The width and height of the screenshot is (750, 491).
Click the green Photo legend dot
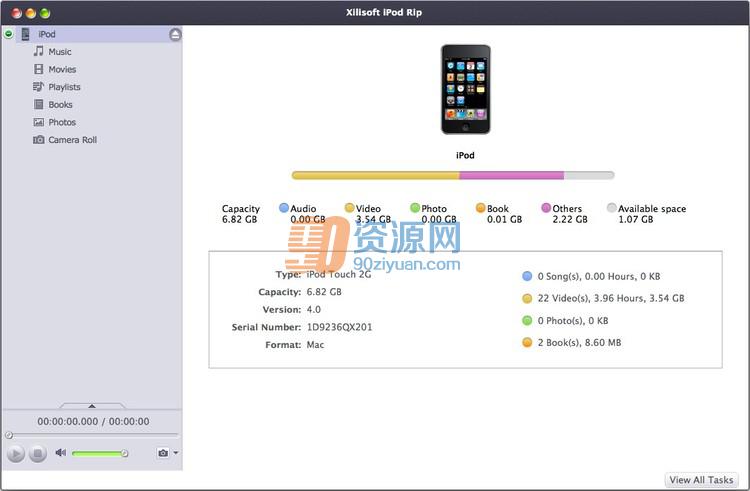click(415, 207)
